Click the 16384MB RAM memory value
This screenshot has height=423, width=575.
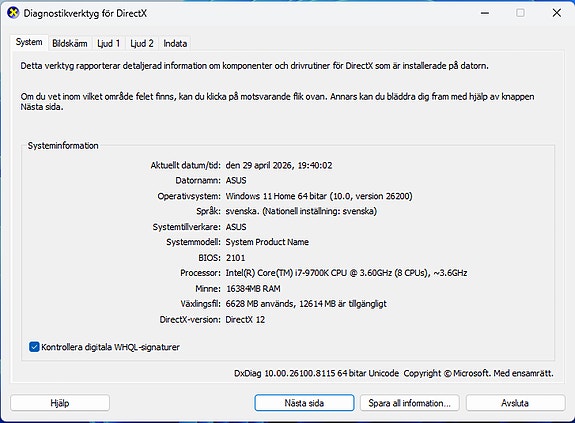(253, 288)
